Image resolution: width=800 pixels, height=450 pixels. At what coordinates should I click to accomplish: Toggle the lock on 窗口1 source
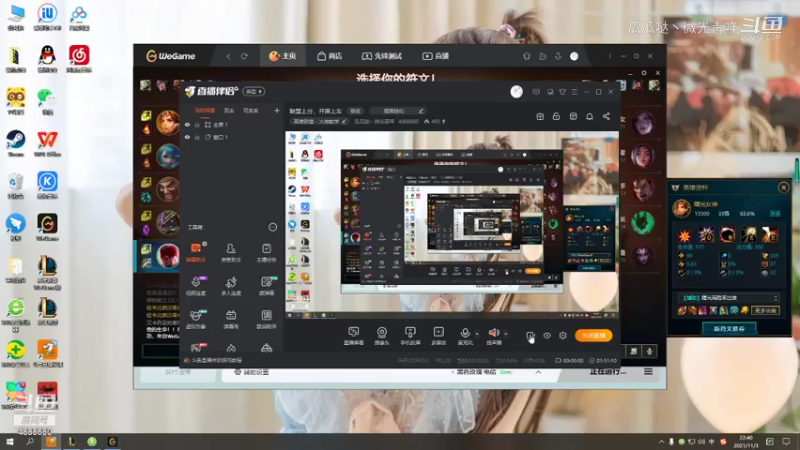pos(197,137)
